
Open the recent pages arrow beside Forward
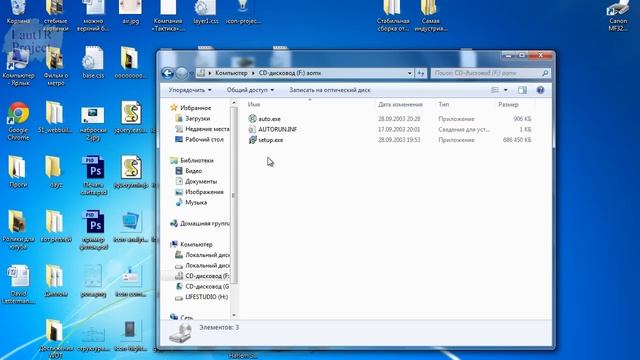tap(191, 73)
